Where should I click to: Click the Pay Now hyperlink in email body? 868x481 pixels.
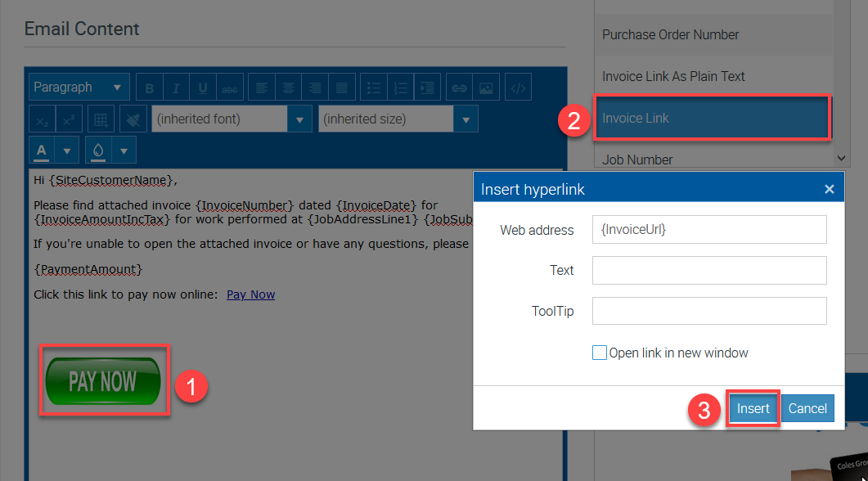click(250, 294)
